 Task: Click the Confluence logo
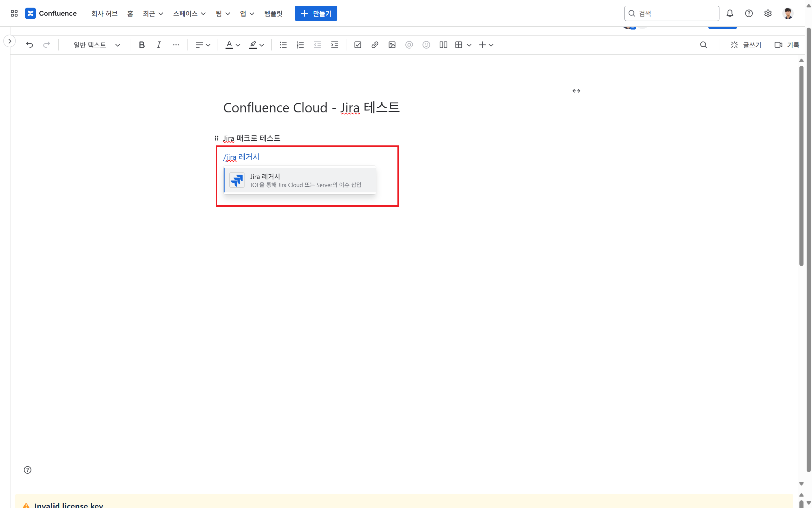(x=51, y=13)
